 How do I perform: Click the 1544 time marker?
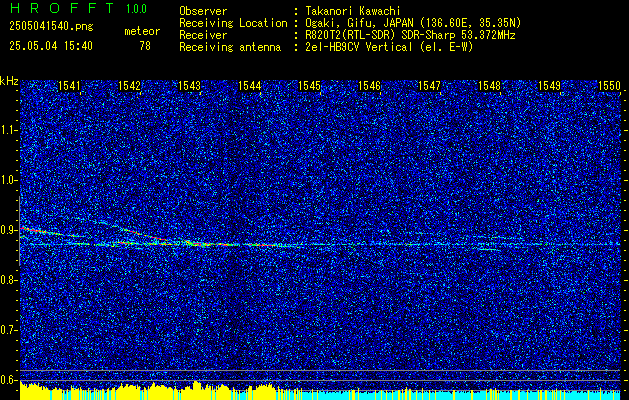250,86
